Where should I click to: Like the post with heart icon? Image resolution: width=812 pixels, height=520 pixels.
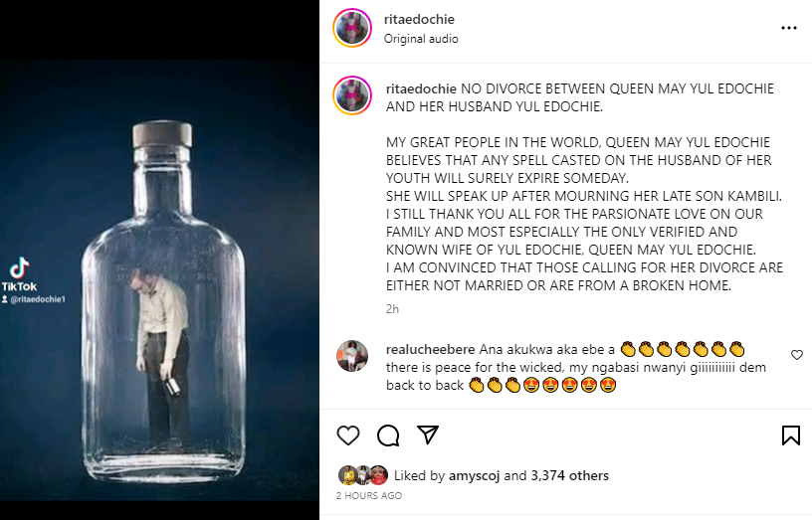(348, 435)
